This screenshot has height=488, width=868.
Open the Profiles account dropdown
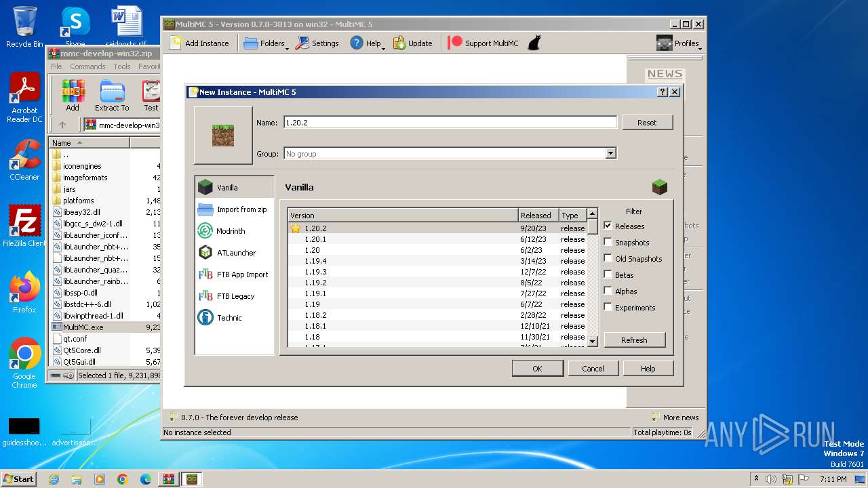(x=679, y=43)
